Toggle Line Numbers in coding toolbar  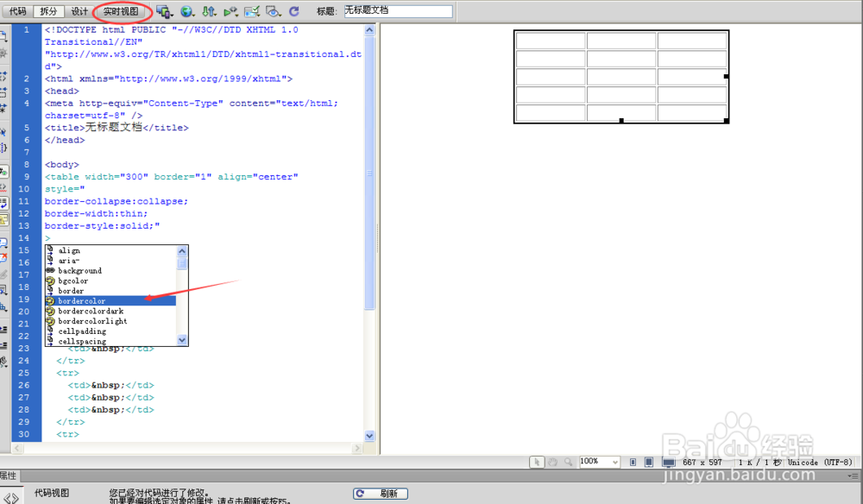(3, 172)
